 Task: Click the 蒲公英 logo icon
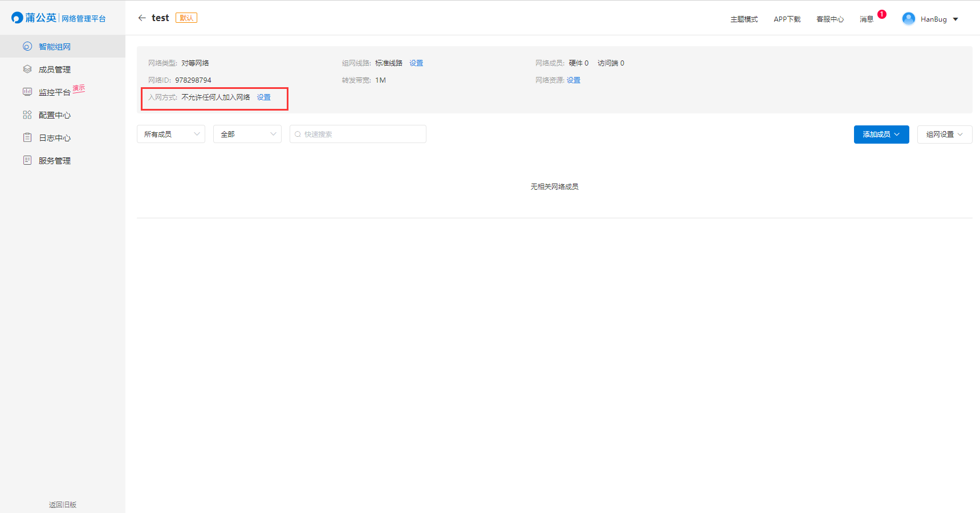(17, 18)
